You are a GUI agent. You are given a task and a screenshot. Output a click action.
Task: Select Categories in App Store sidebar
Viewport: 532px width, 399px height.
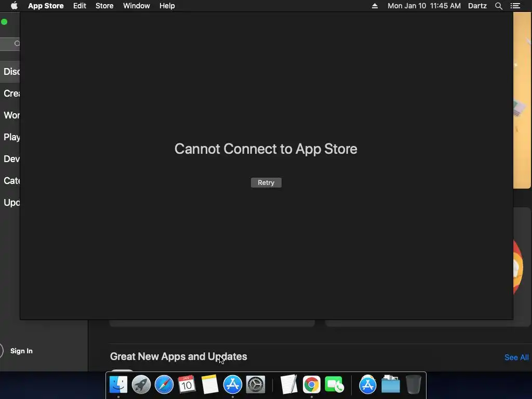tap(10, 180)
